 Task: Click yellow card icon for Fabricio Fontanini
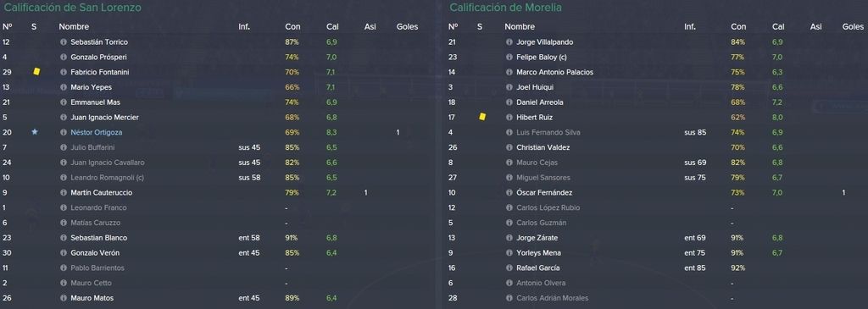click(36, 71)
